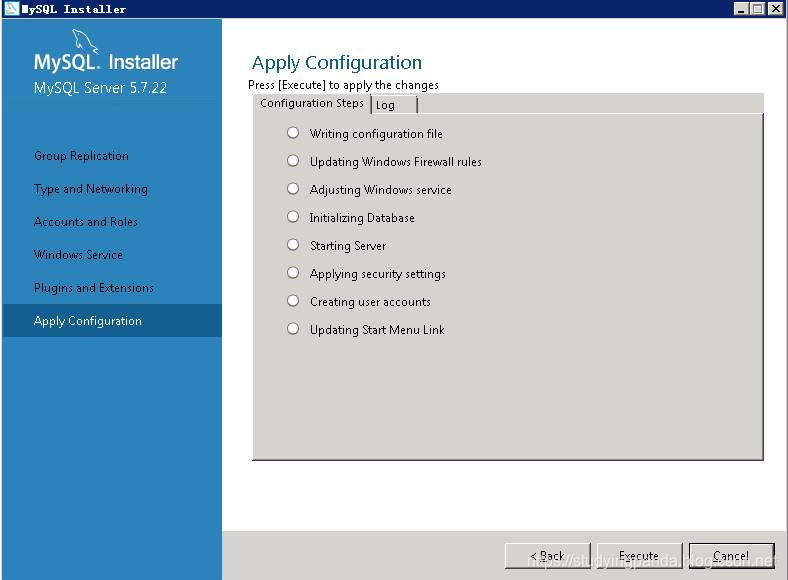788x580 pixels.
Task: Select the Creating user accounts indicator
Action: pos(293,301)
